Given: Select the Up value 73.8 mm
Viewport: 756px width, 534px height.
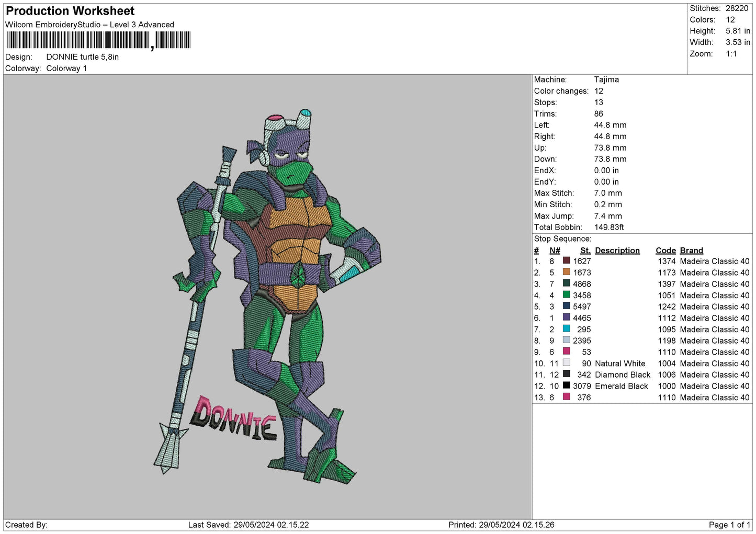Looking at the screenshot, I should [x=610, y=148].
